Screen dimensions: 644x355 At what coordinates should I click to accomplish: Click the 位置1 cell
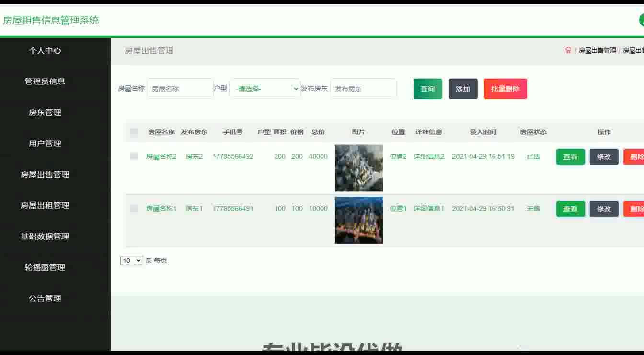click(x=398, y=209)
